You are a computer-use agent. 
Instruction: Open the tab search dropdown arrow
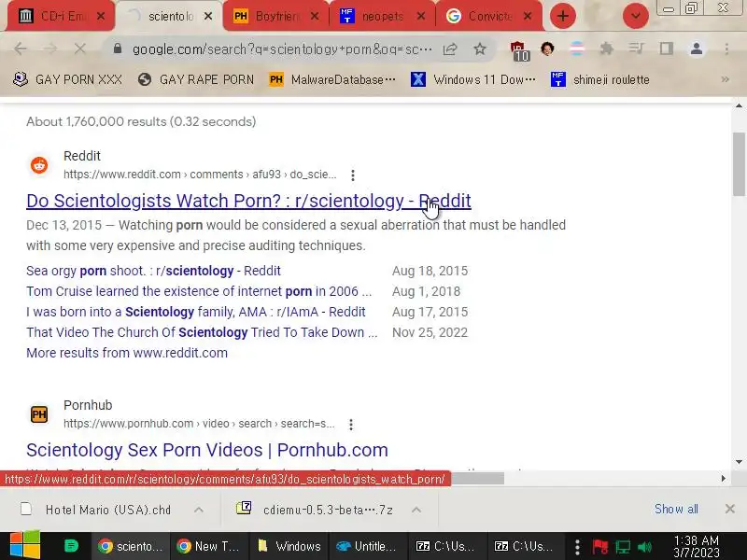pos(636,16)
